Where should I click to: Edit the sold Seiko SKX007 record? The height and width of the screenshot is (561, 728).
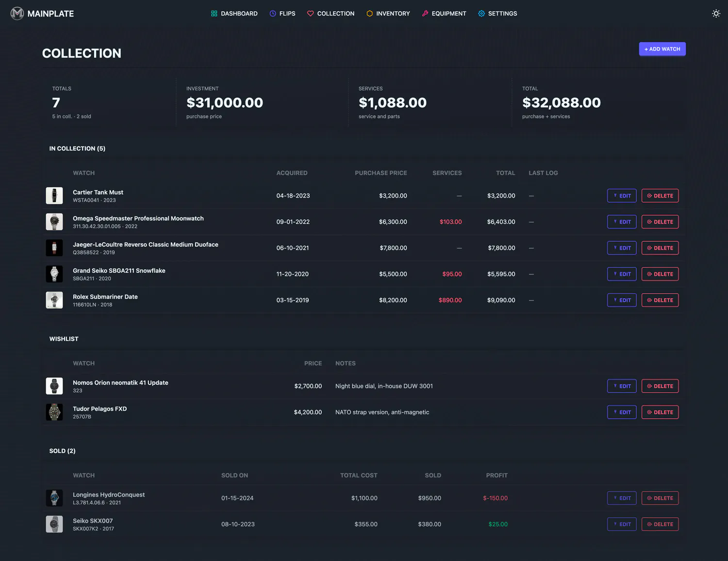click(x=622, y=524)
